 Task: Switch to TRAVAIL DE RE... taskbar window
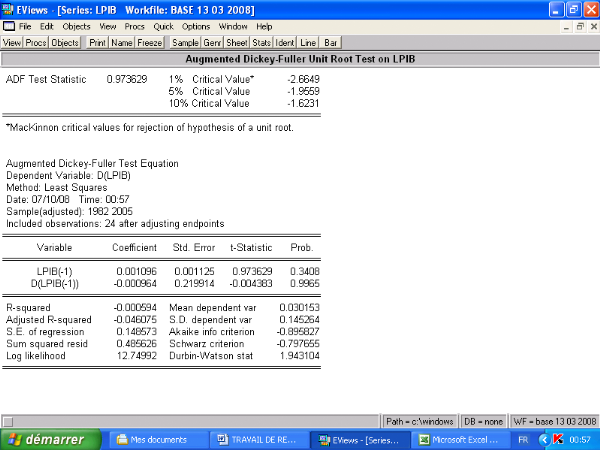pyautogui.click(x=259, y=440)
